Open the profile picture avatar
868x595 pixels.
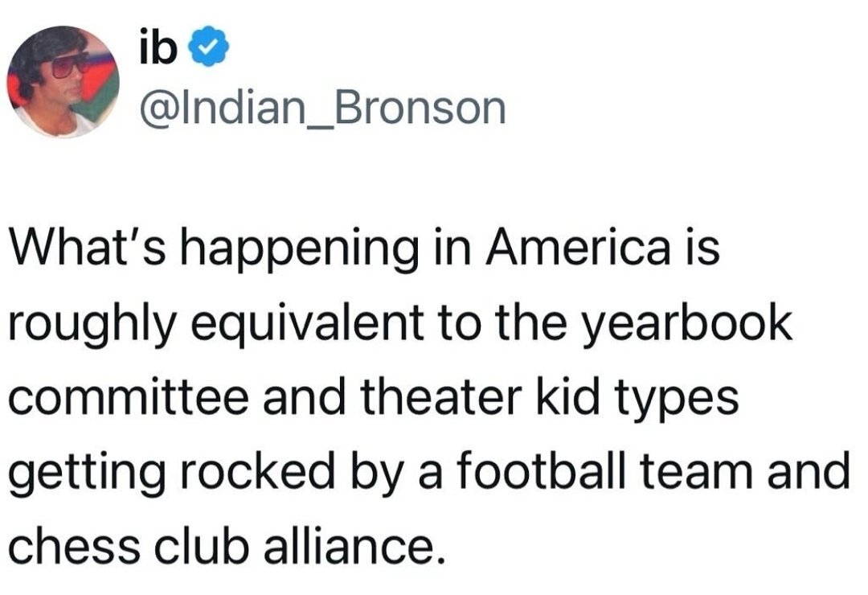(x=63, y=81)
